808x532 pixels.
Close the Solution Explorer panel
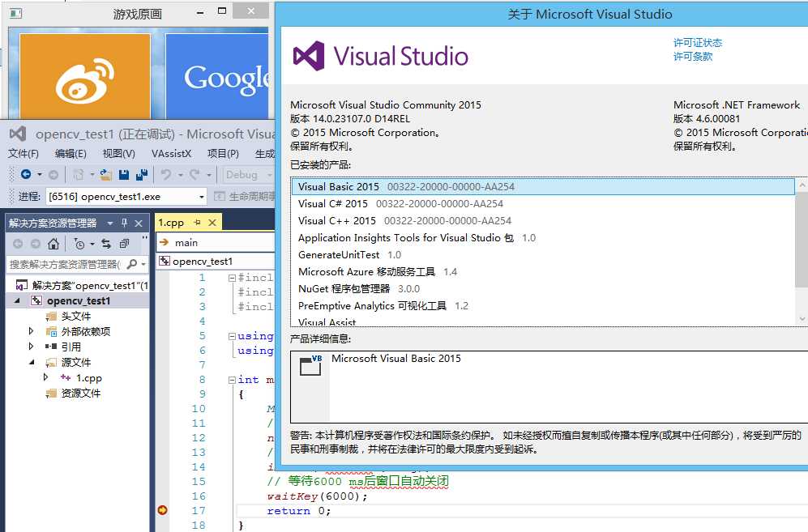coord(139,223)
